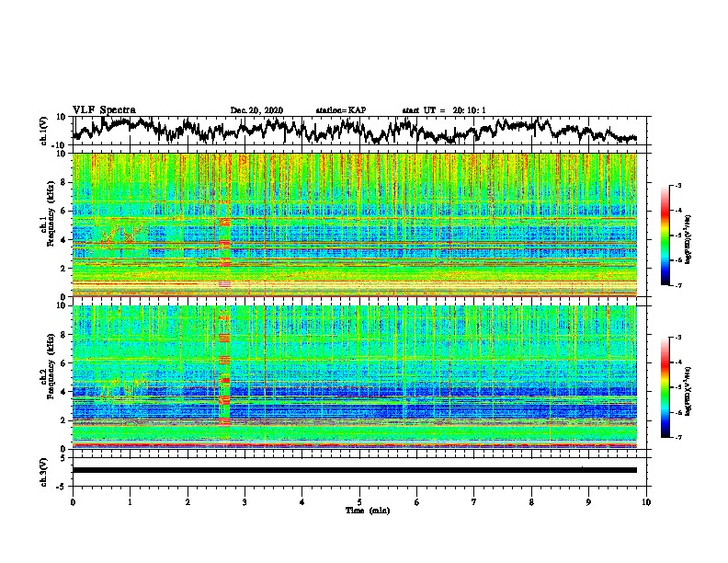The height and width of the screenshot is (563, 728).
Task: Click the "station=KAP" header text
Action: (x=341, y=110)
